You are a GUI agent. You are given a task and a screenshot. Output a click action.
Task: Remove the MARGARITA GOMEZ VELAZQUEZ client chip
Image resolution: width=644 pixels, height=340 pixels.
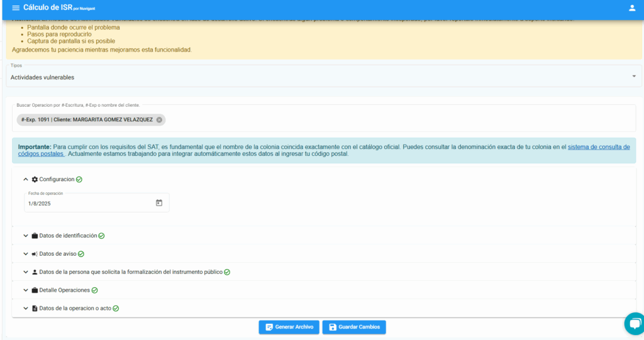(x=159, y=120)
